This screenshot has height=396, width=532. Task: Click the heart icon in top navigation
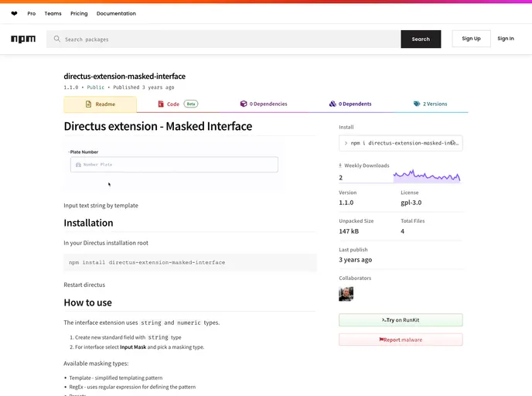click(x=14, y=14)
